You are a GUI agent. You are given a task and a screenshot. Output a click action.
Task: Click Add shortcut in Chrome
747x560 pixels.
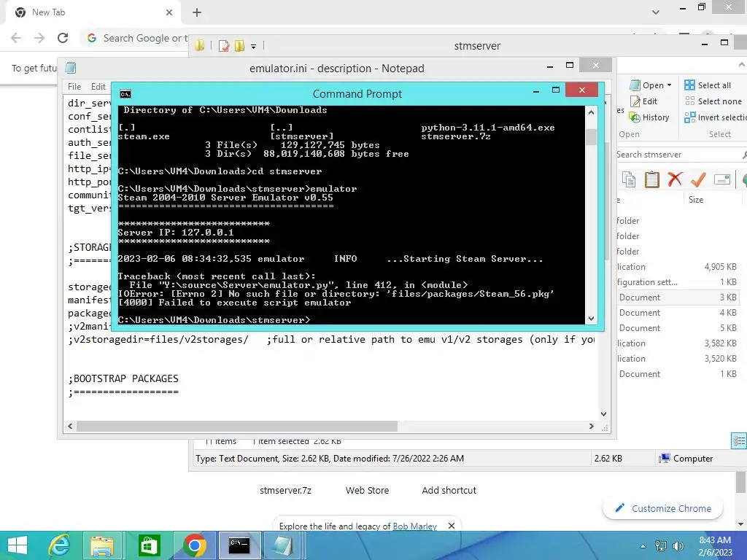tap(449, 490)
